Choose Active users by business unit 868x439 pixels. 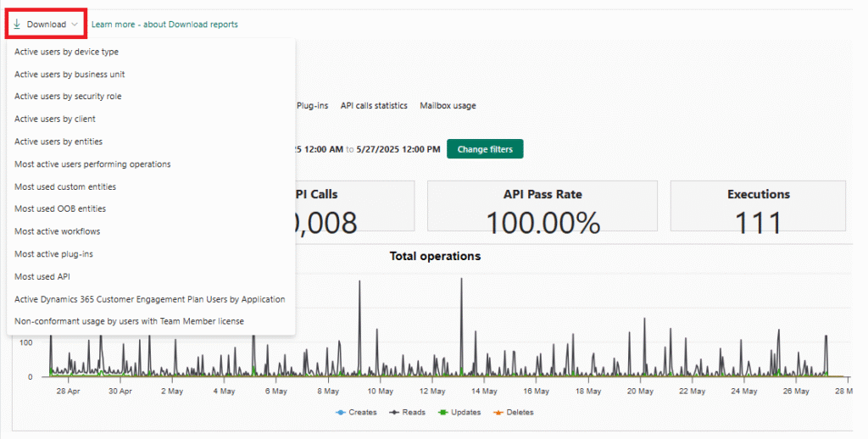point(70,75)
